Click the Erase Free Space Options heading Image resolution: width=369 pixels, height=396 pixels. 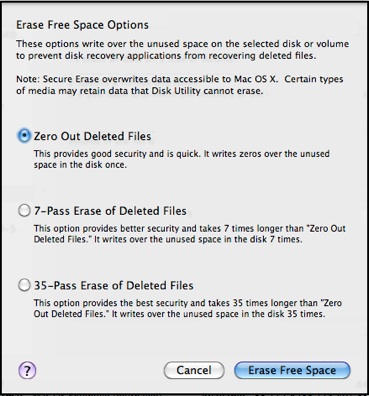tap(82, 25)
